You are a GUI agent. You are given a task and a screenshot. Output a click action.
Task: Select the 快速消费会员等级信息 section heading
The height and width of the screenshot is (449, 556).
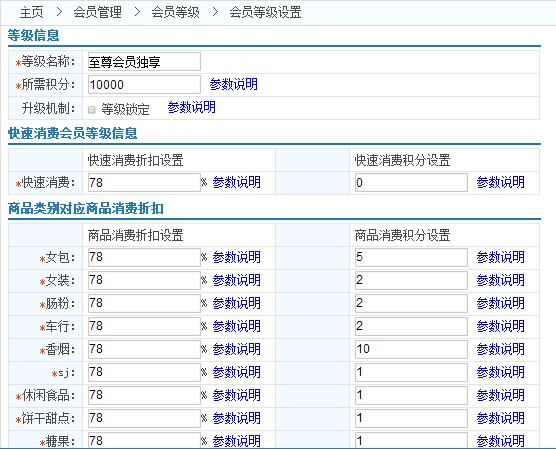tap(73, 133)
